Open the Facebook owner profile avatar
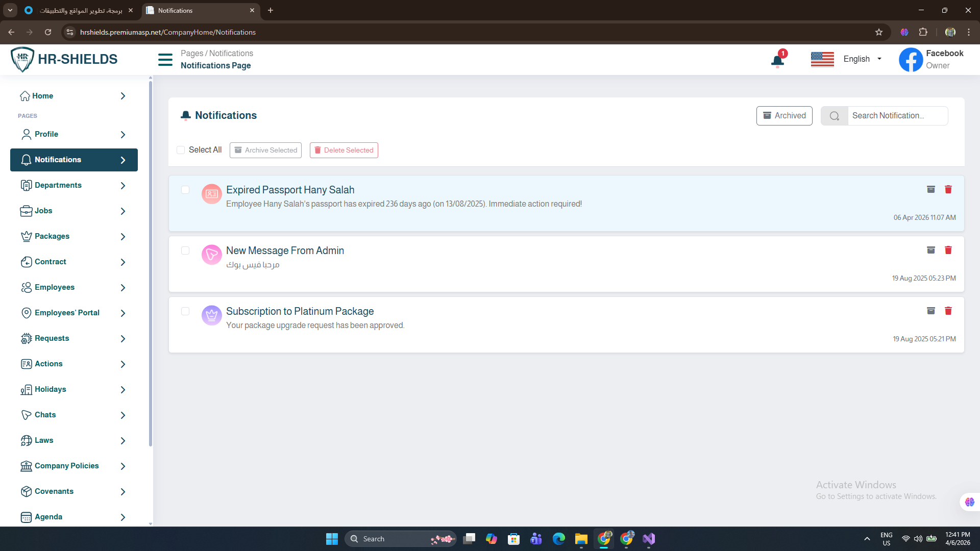The image size is (980, 551). pyautogui.click(x=911, y=60)
